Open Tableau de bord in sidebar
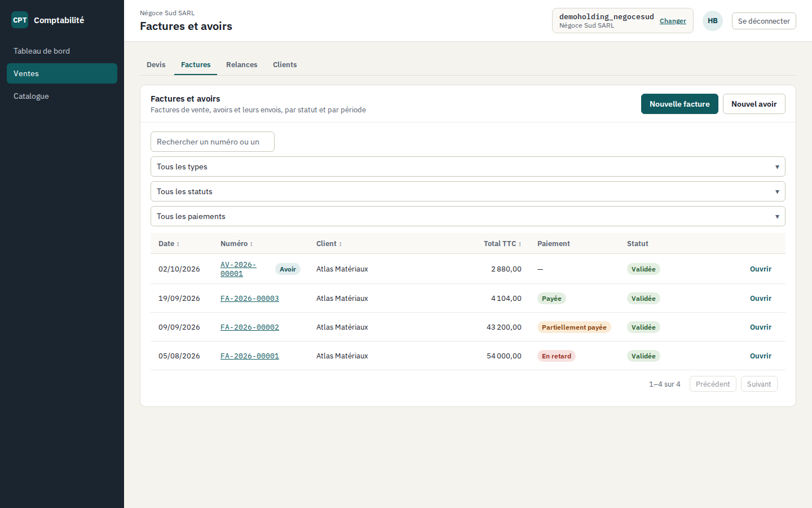812x508 pixels. 62,51
